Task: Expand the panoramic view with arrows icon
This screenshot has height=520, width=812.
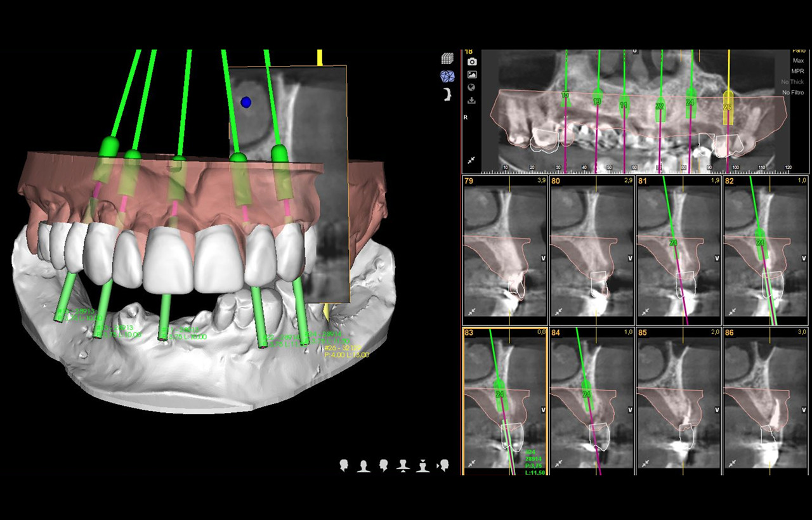Action: [472, 161]
